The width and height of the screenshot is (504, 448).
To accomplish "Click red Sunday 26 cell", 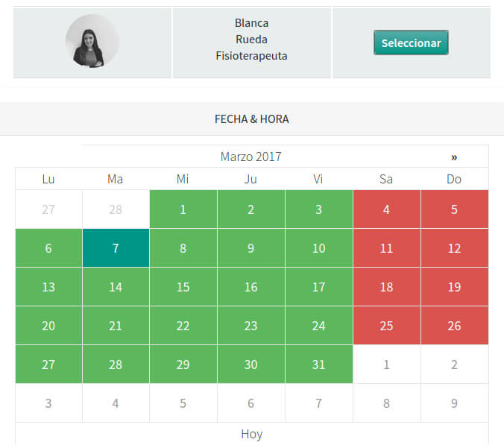I will tap(454, 326).
